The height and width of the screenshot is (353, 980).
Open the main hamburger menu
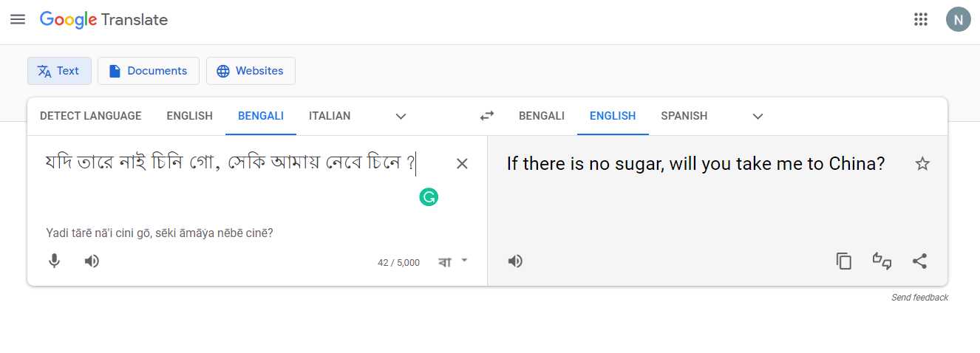click(18, 20)
